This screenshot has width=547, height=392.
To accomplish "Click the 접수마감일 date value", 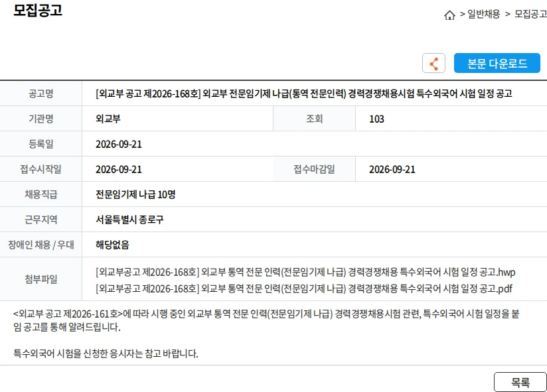I will click(392, 169).
